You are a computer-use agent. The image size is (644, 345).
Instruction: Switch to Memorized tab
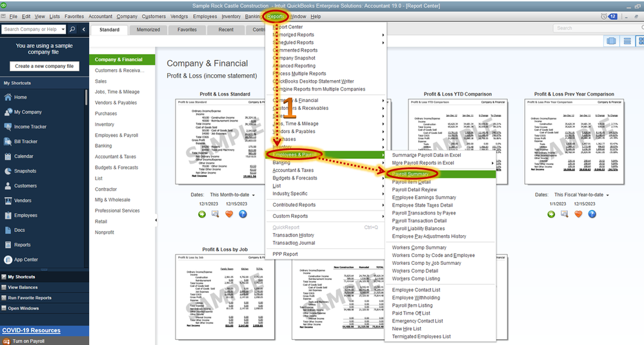(148, 30)
